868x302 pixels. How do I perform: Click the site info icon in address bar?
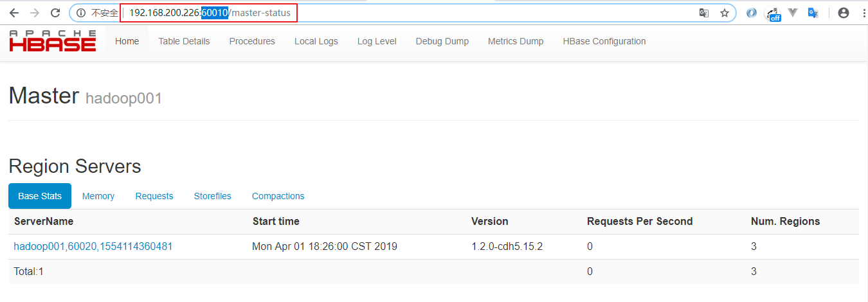click(x=80, y=13)
